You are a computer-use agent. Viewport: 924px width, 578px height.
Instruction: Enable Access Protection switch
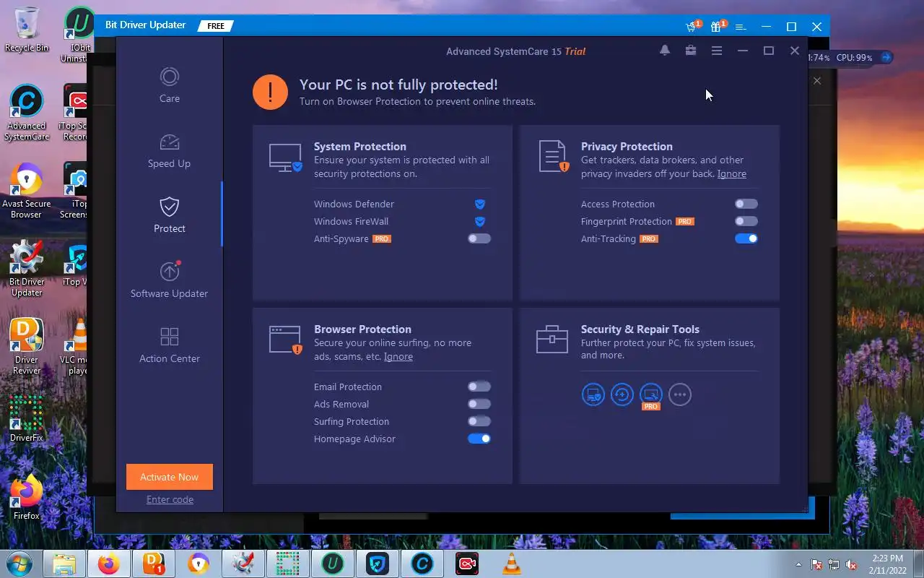coord(746,204)
